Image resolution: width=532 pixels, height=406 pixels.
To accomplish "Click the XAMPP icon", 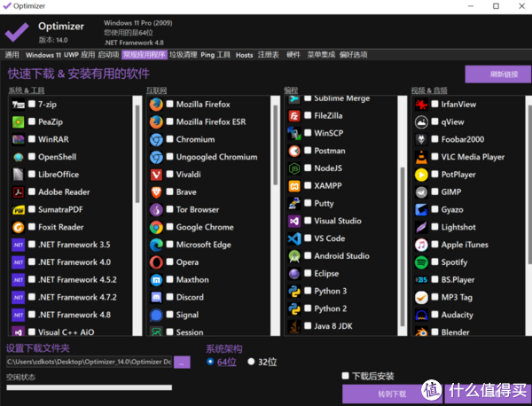I will pos(294,186).
